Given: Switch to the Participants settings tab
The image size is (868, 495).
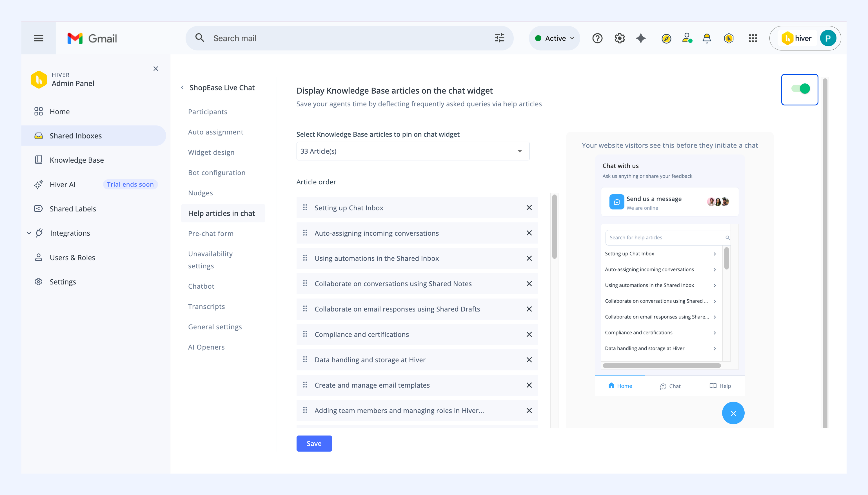Looking at the screenshot, I should [x=208, y=112].
